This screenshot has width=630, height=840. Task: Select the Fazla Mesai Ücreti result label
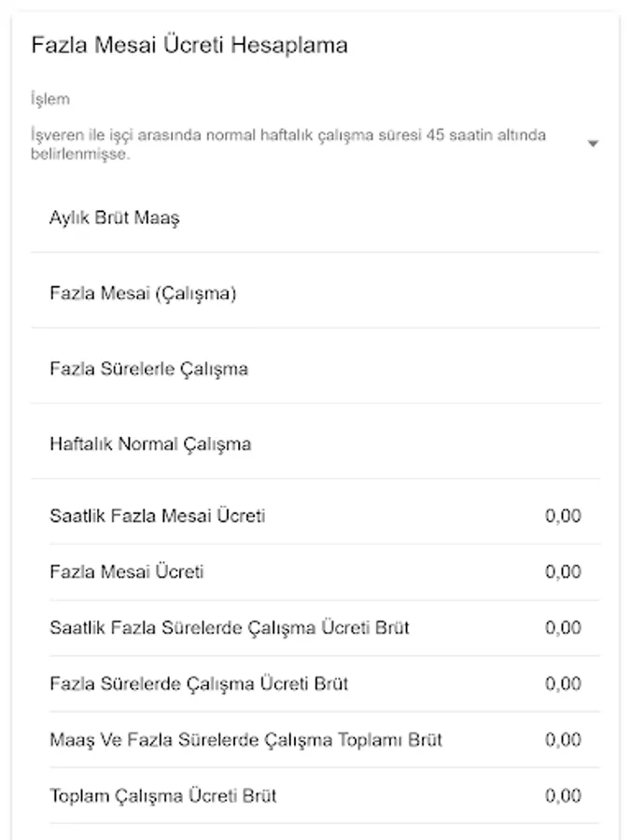[x=127, y=571]
